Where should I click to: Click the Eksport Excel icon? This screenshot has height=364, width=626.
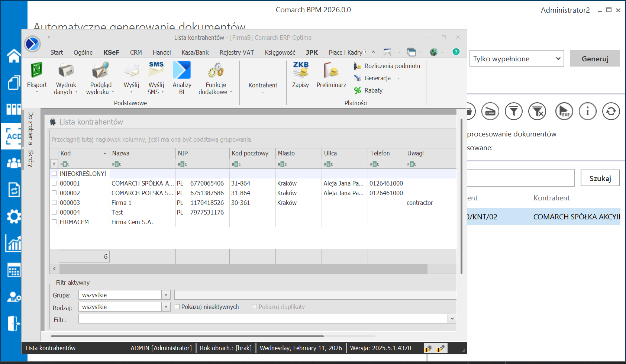click(37, 70)
